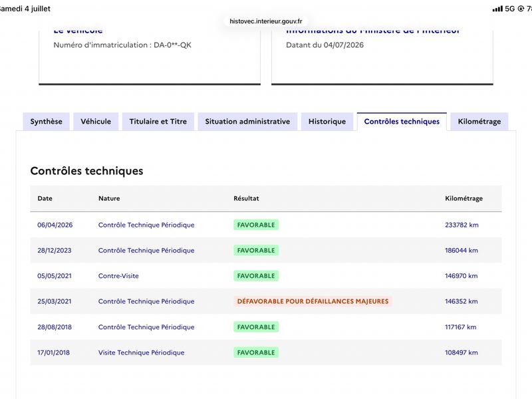Click the Kilométrage column header
Screen dimensions: 532x399
(464, 198)
